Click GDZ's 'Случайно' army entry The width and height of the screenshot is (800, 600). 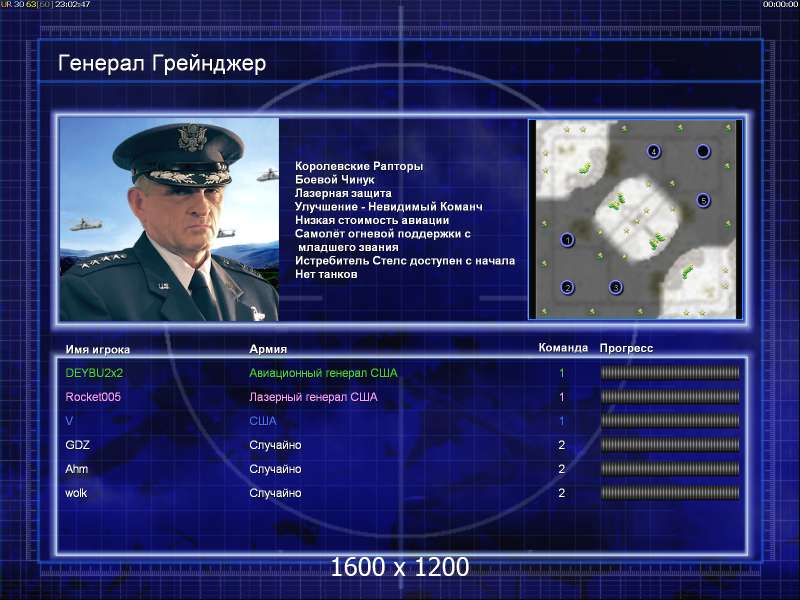(275, 445)
